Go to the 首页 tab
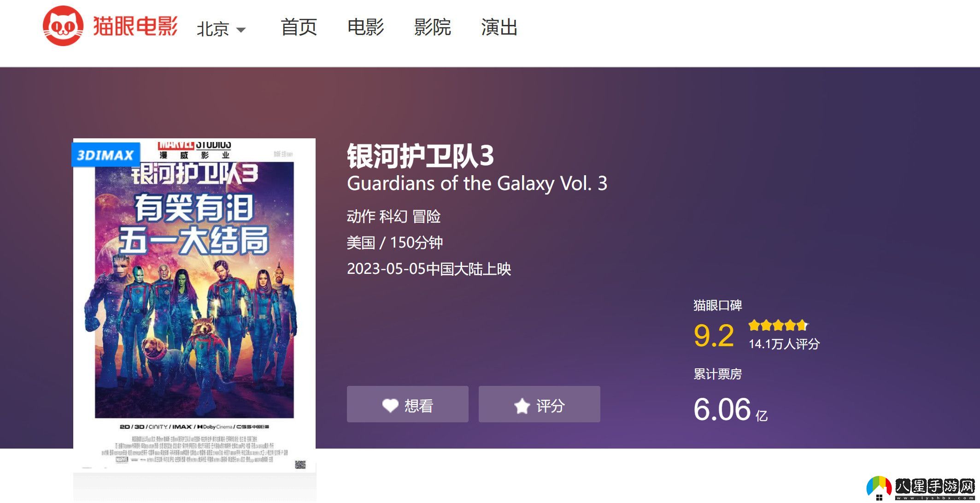The image size is (980, 503). pos(299,27)
